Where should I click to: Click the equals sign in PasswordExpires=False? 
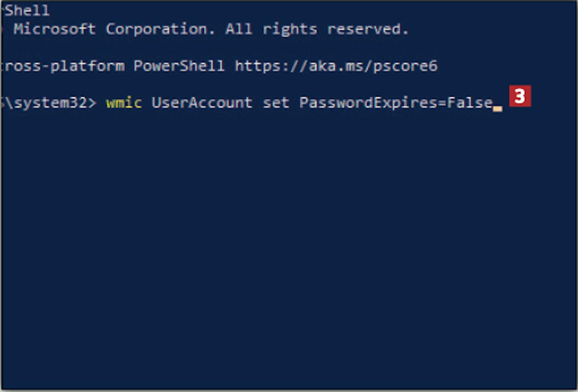[x=442, y=103]
